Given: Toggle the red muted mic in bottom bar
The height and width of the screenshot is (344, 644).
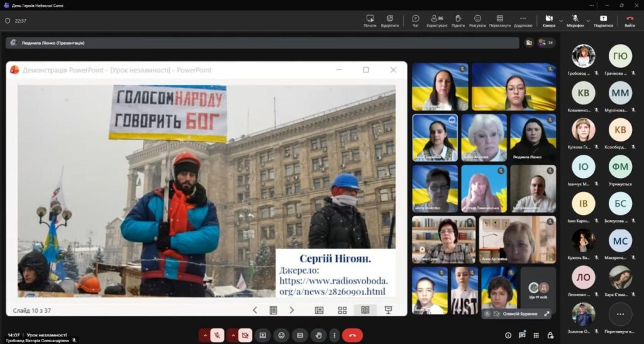Looking at the screenshot, I should click(217, 335).
